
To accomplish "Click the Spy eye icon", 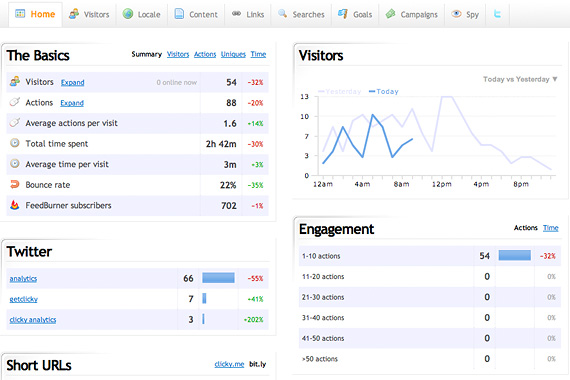I will (x=456, y=14).
